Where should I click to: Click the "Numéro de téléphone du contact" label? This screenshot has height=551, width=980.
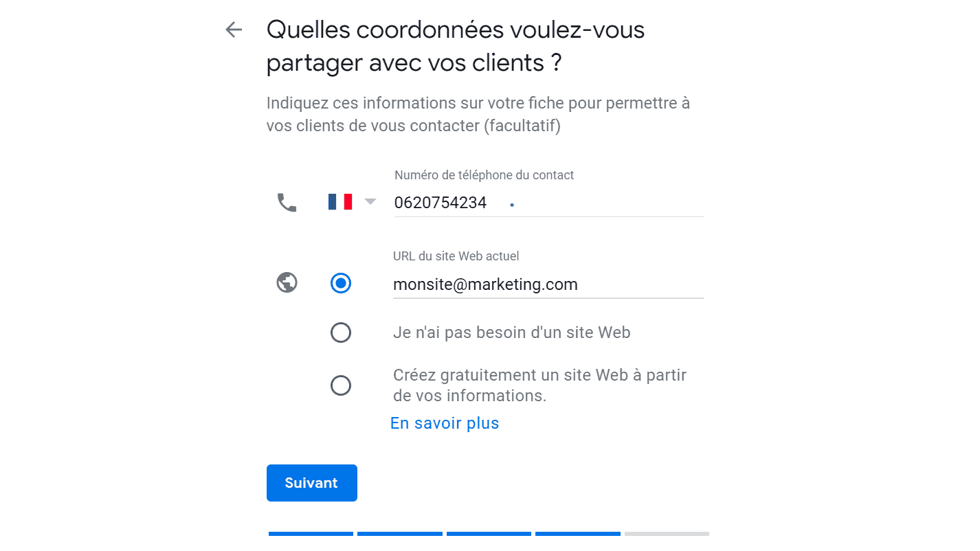click(x=484, y=175)
